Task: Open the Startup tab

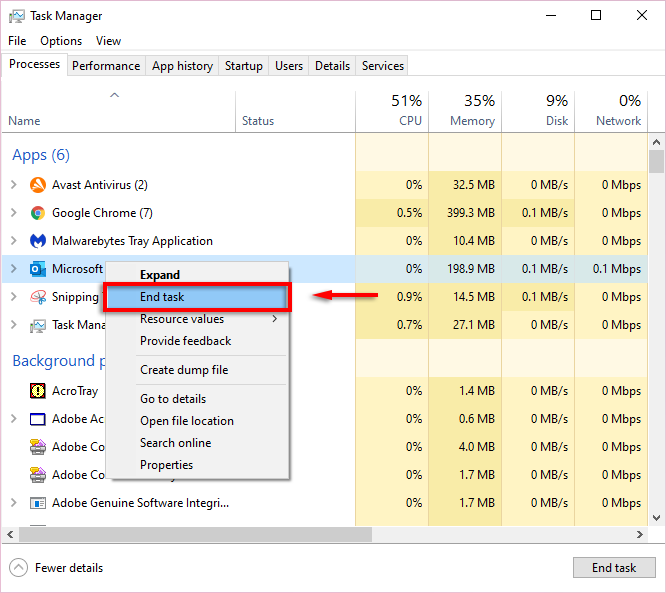Action: tap(244, 66)
